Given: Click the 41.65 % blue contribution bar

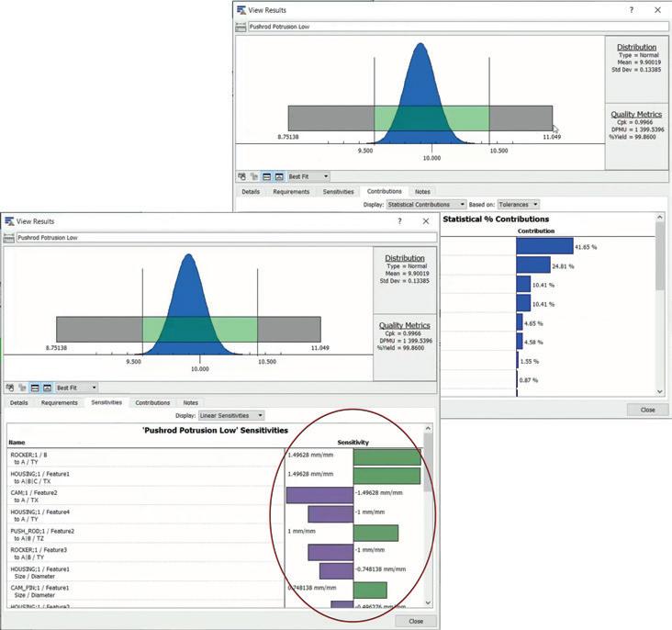Looking at the screenshot, I should tap(544, 246).
